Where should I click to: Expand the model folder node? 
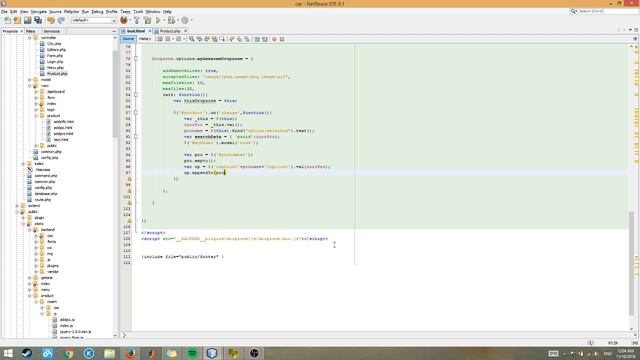point(30,80)
